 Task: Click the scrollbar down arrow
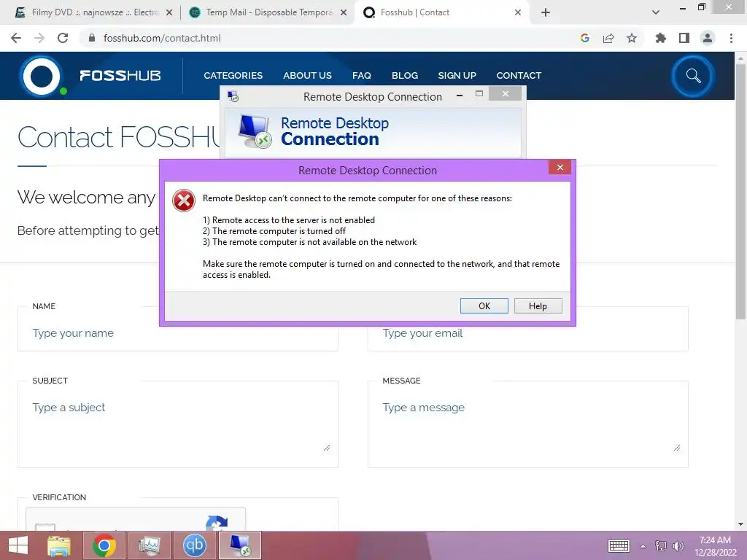(740, 525)
